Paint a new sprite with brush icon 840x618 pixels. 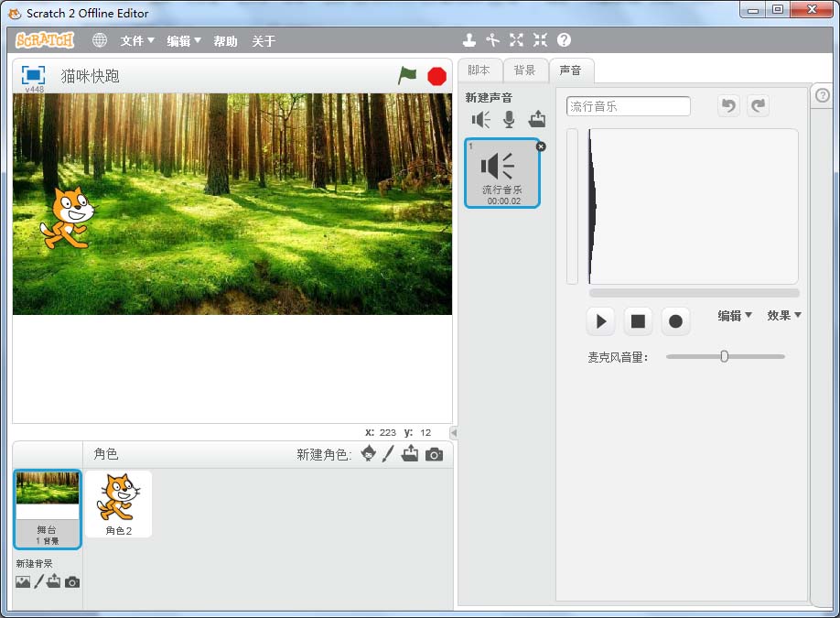(x=388, y=454)
